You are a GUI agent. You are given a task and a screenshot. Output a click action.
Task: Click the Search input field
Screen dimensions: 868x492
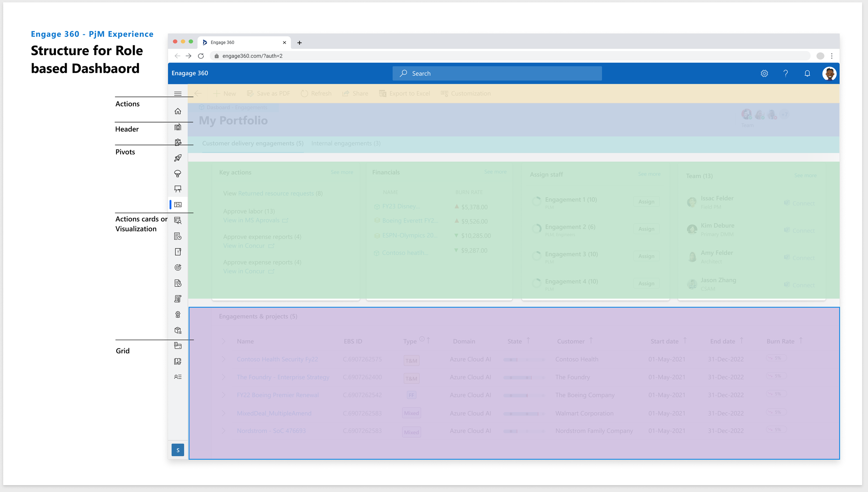[497, 74]
